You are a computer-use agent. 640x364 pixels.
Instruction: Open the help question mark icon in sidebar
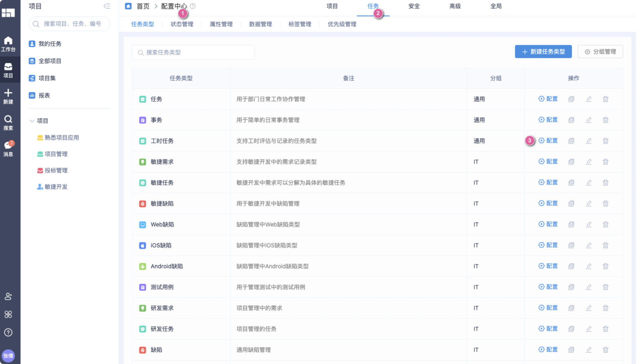point(8,332)
